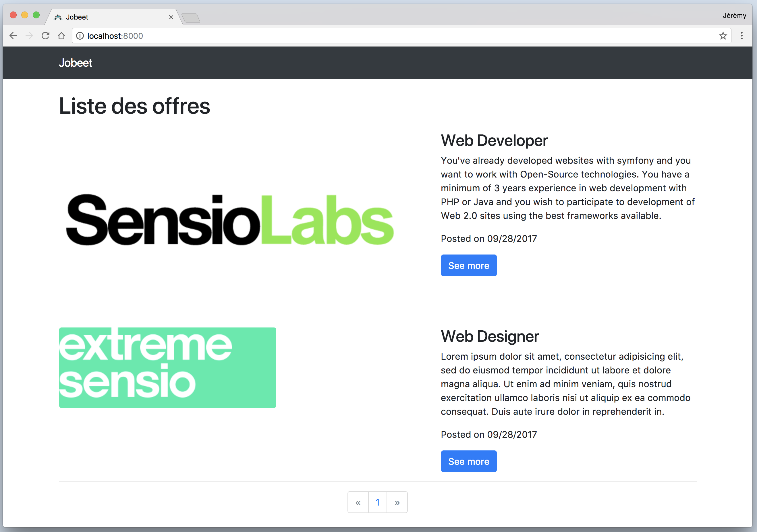Open a new tab button
757x532 pixels.
point(191,18)
